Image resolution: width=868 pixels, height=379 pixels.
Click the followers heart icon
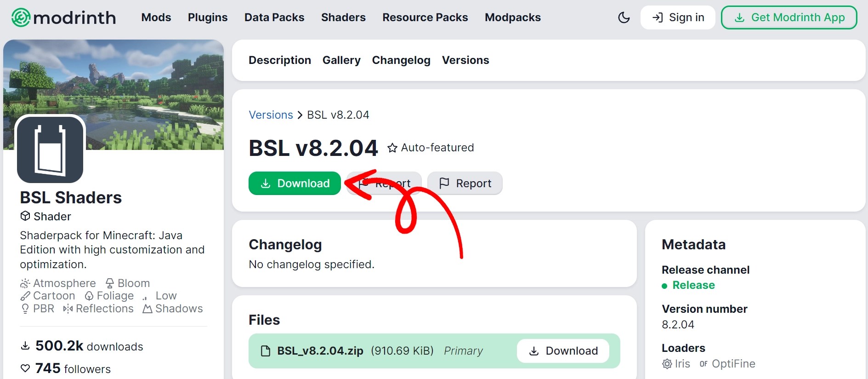[26, 368]
